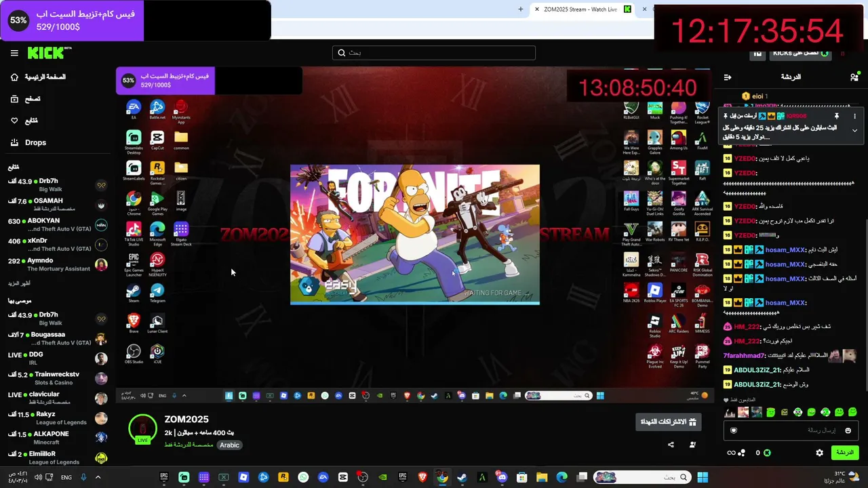Screen dimensions: 868x488
Task: Focus the Kick search (بحث) field
Action: tap(434, 53)
